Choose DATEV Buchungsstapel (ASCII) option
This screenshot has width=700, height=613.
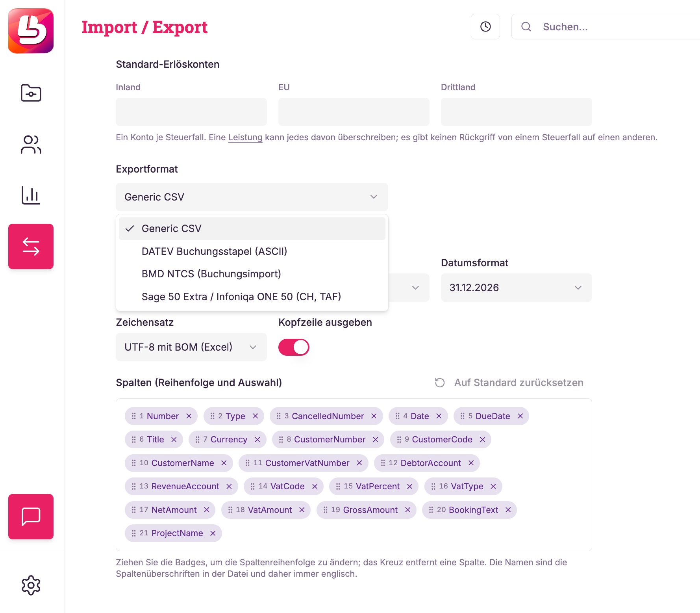coord(252,251)
